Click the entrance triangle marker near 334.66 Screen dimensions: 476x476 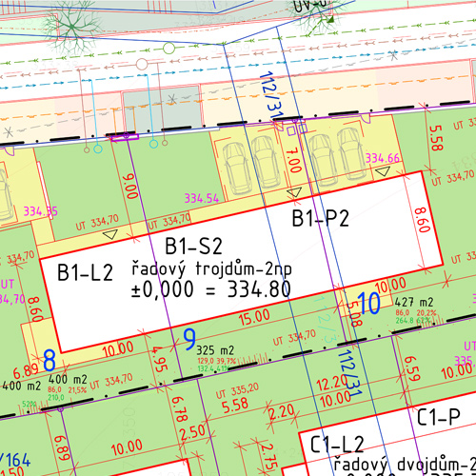(383, 171)
